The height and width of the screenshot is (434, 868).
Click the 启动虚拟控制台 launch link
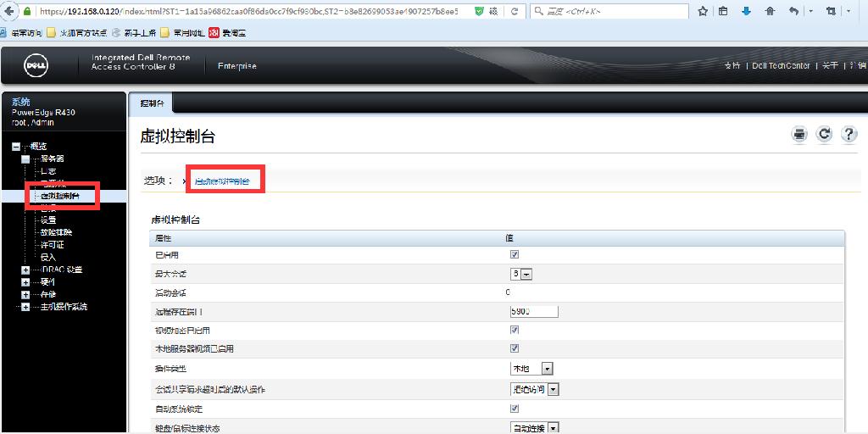(222, 181)
